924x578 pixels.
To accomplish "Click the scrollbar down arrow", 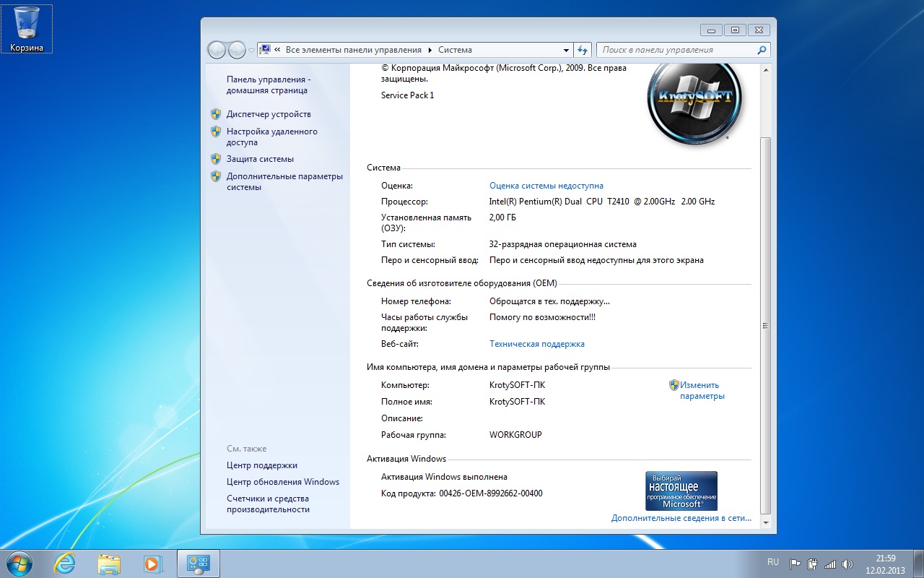I will pos(765,522).
